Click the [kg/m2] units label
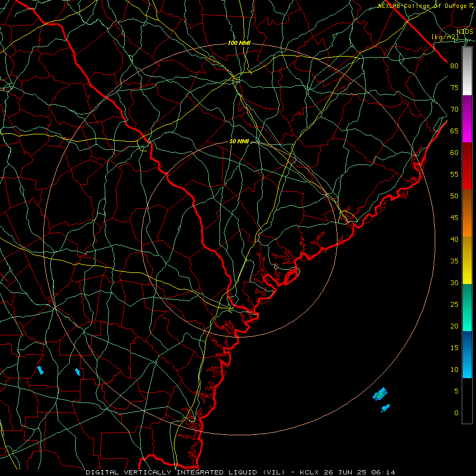 click(x=445, y=37)
